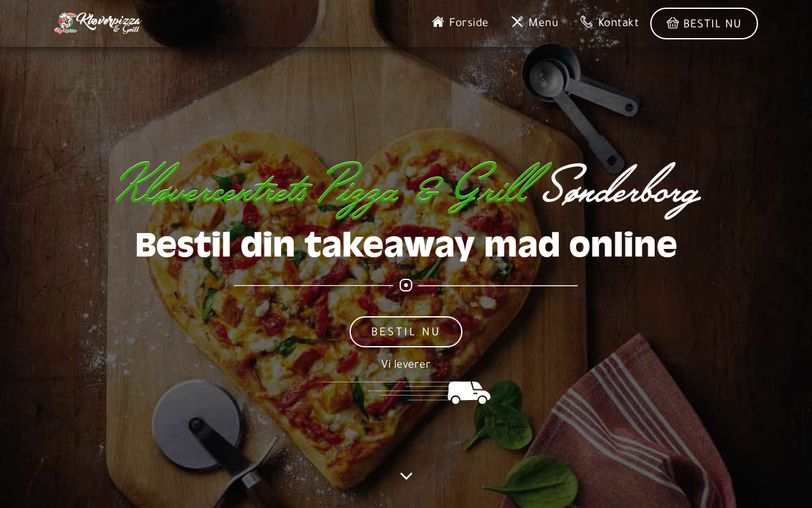Expand the page with the down chevron
The width and height of the screenshot is (812, 508).
click(x=406, y=476)
